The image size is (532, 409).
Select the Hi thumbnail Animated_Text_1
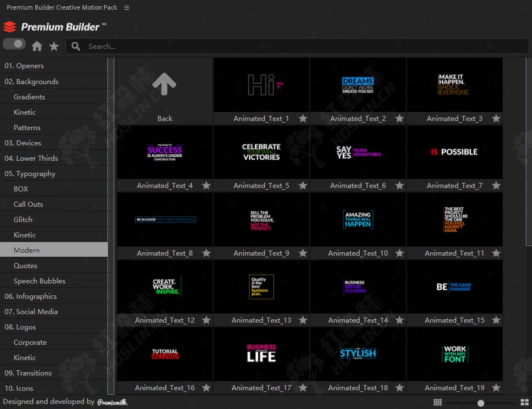[x=261, y=85]
